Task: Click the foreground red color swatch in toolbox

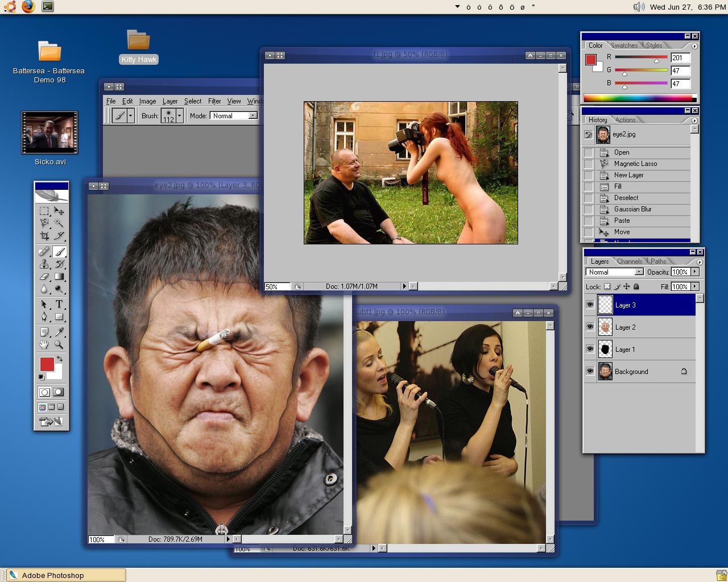Action: (x=47, y=364)
